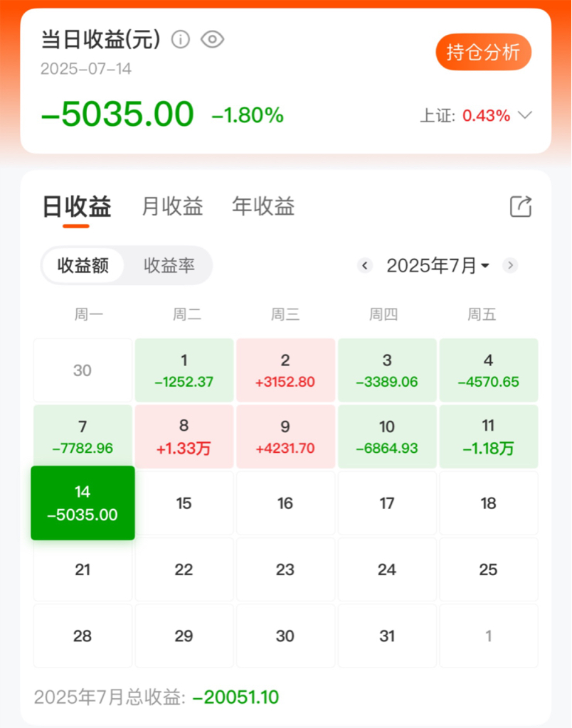Image resolution: width=572 pixels, height=728 pixels.
Task: Select July 9 cell showing +4231.70
Action: click(x=285, y=437)
